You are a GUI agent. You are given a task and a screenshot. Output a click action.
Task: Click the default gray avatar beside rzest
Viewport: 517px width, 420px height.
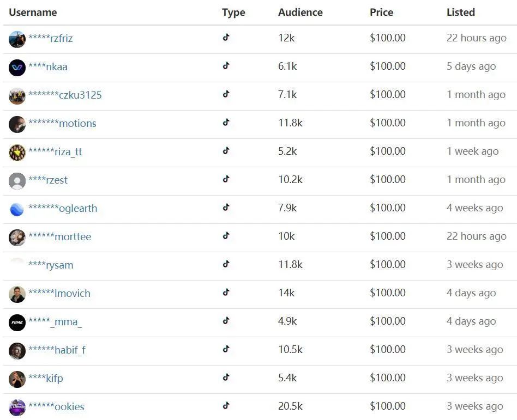pos(17,180)
